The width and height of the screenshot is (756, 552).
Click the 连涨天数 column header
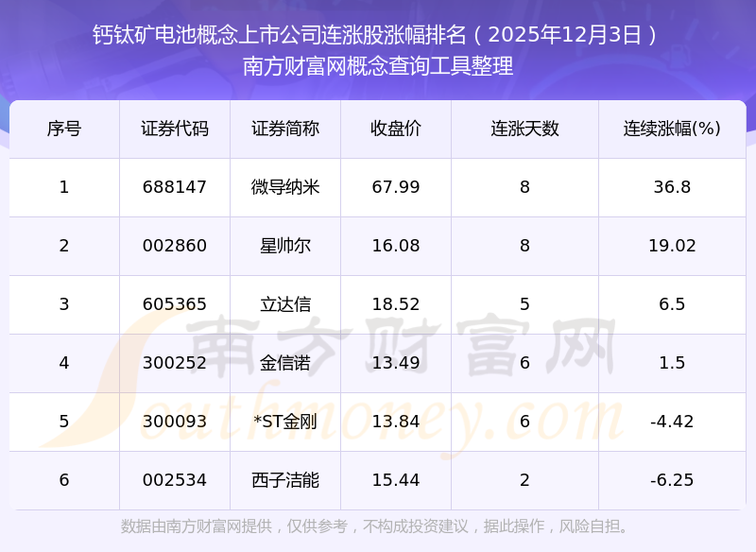524,129
